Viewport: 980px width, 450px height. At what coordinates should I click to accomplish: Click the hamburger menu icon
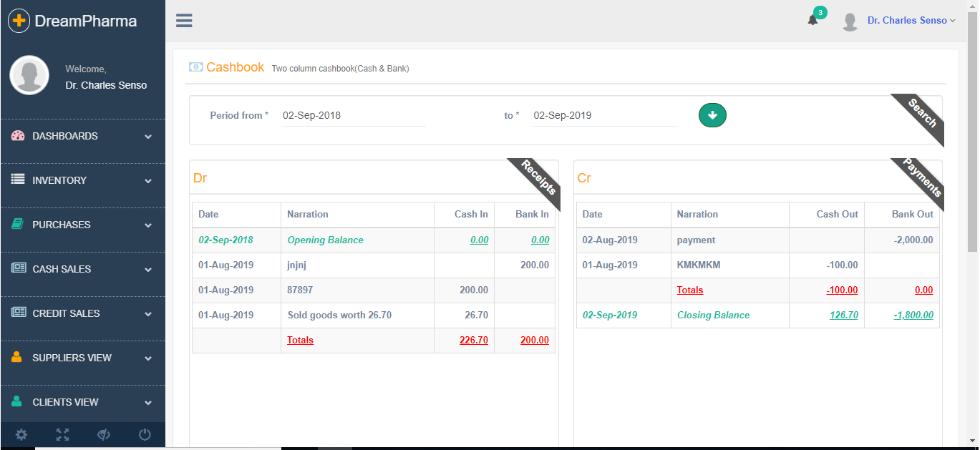click(x=184, y=21)
